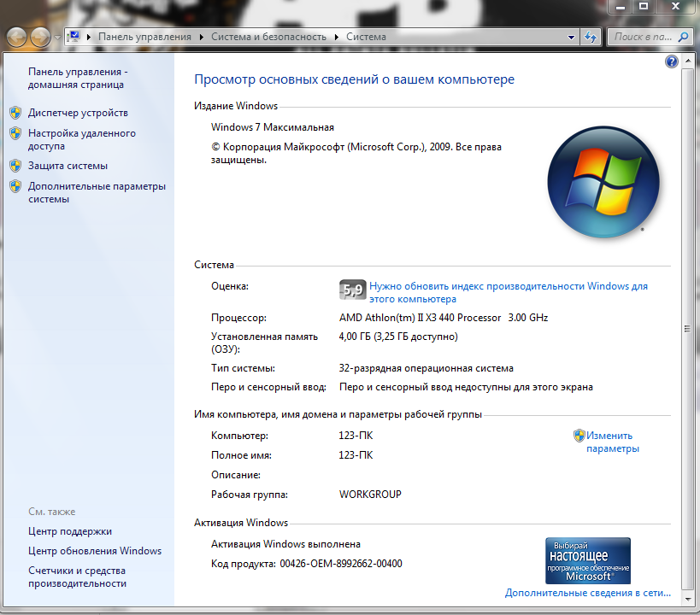Open help via the blue question mark icon
The image size is (700, 615).
point(671,61)
